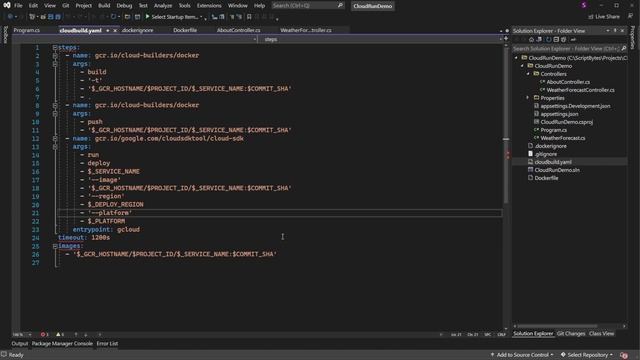Click the red error count indicator

(x=44, y=335)
